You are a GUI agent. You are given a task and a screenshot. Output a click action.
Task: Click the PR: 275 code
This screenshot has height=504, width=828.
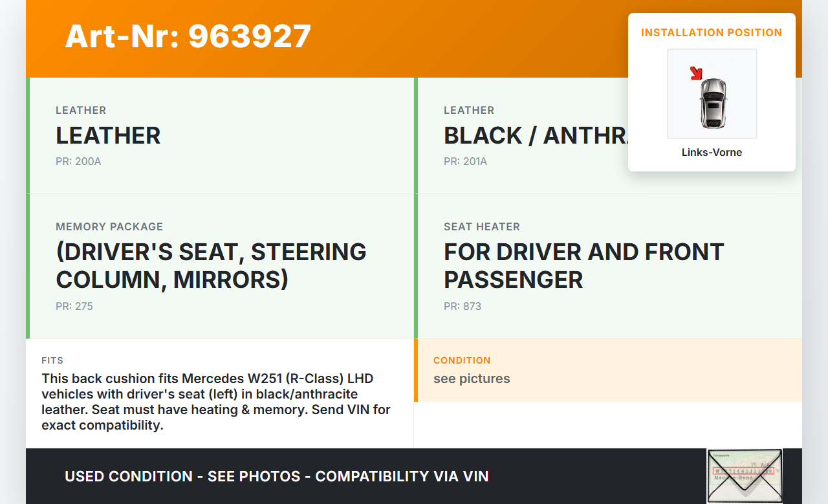coord(74,306)
